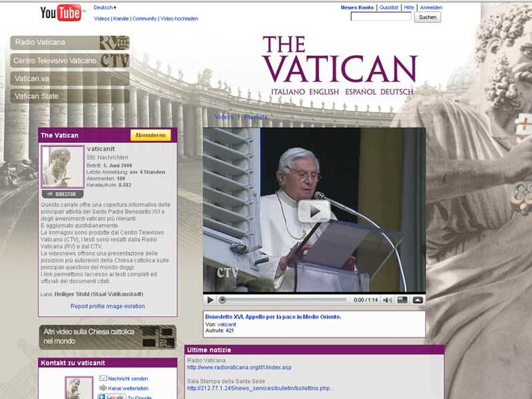532x399 pixels.
Task: Open video title Benedetto XVI Appello link
Action: tap(273, 317)
